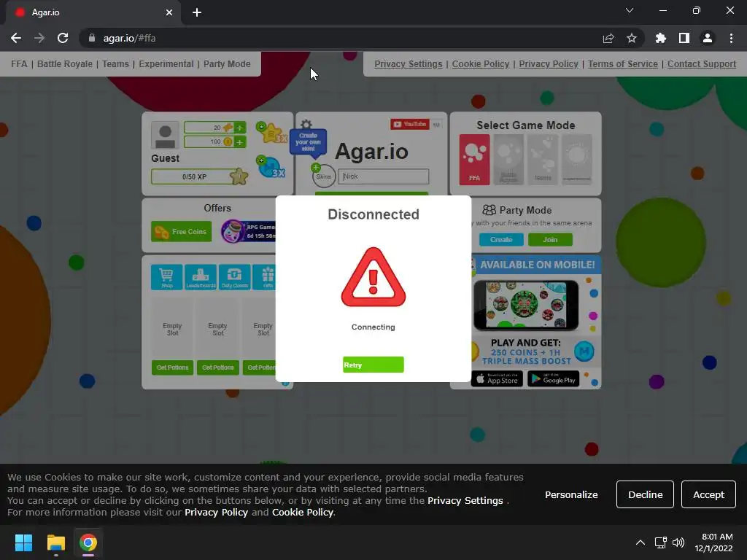The image size is (747, 560).
Task: Create a party with Create button
Action: coord(501,239)
